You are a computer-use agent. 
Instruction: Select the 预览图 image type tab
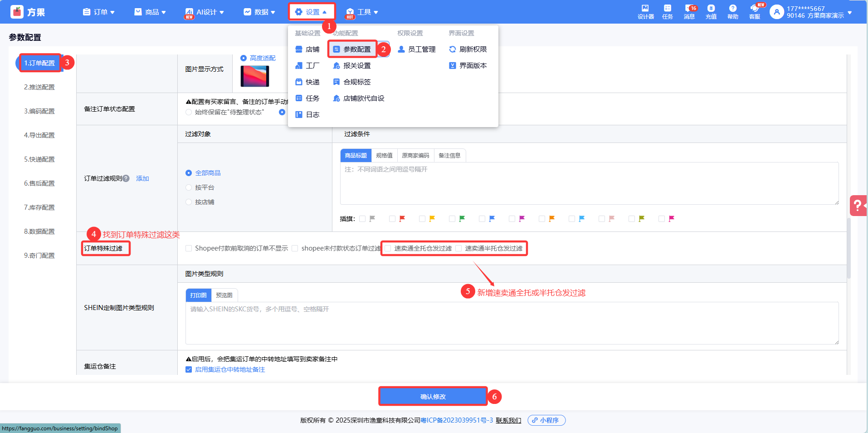[224, 295]
